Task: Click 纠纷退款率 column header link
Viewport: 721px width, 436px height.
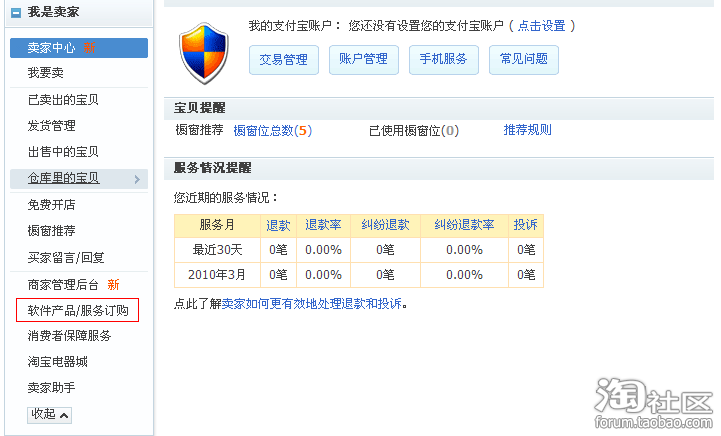Action: point(464,225)
